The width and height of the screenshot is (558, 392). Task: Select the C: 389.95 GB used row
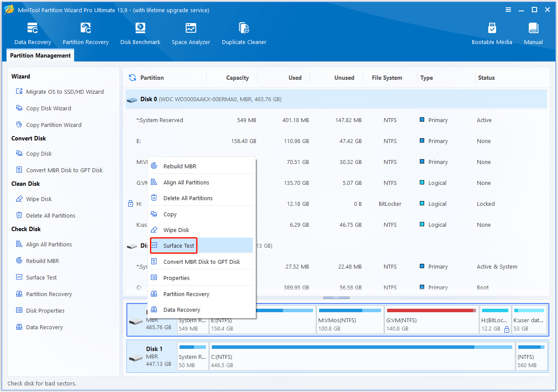pos(336,287)
